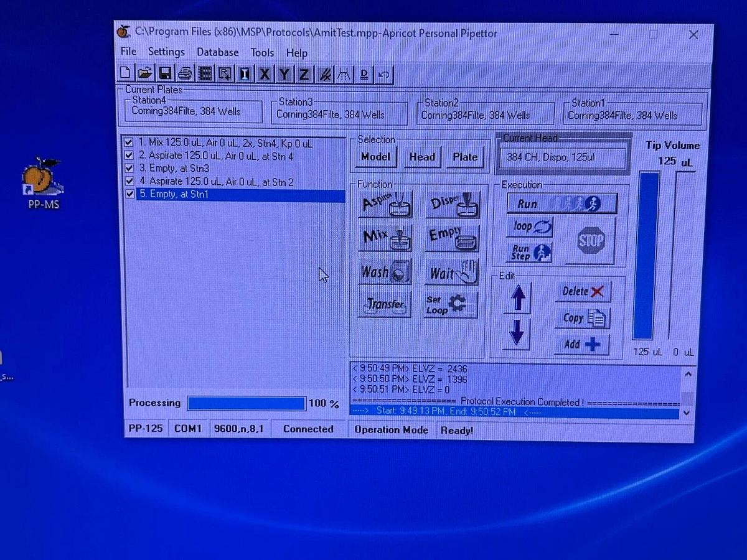Click the Station1 plate field
This screenshot has height=560, width=747.
[632, 116]
